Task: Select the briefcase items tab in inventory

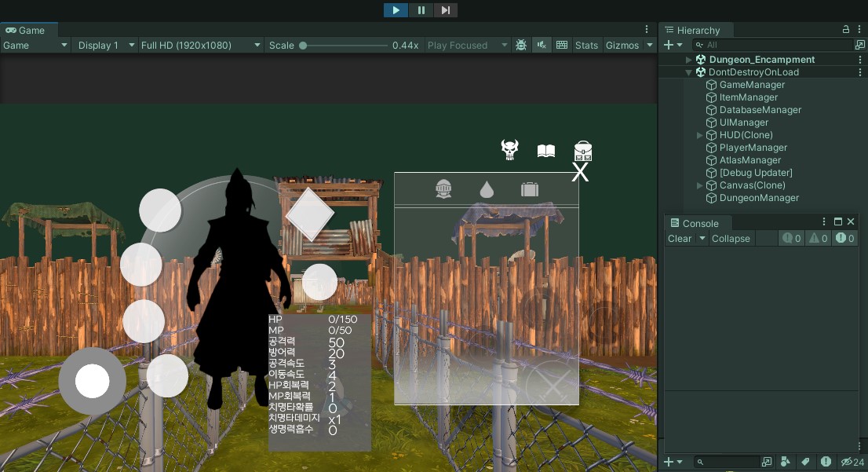Action: (530, 189)
